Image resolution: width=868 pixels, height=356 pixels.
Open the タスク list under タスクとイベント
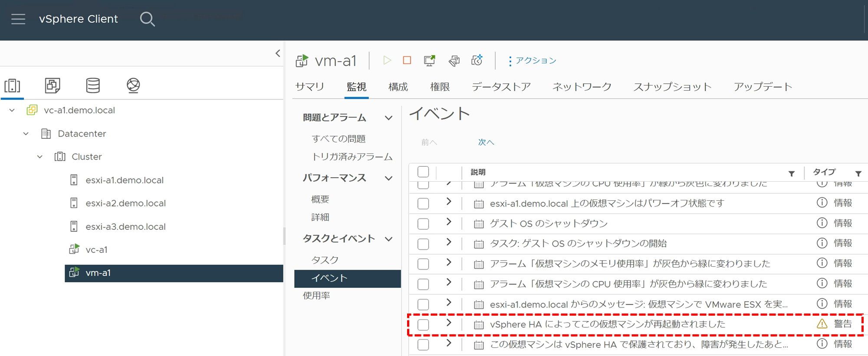coord(325,260)
